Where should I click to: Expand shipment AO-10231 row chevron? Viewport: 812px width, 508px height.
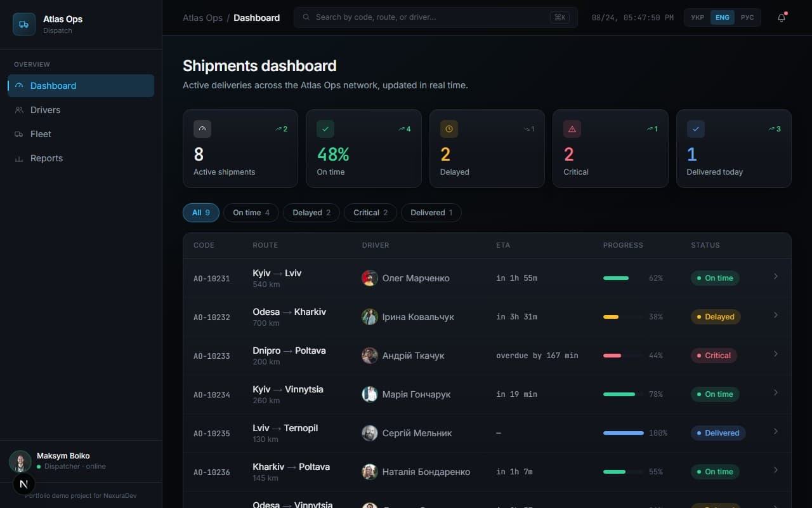775,277
